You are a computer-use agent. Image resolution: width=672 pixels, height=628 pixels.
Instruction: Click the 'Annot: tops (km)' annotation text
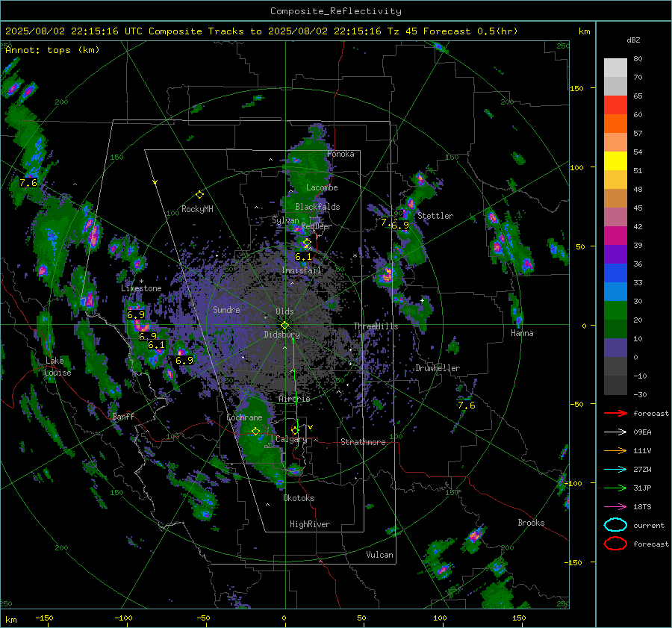pos(52,50)
